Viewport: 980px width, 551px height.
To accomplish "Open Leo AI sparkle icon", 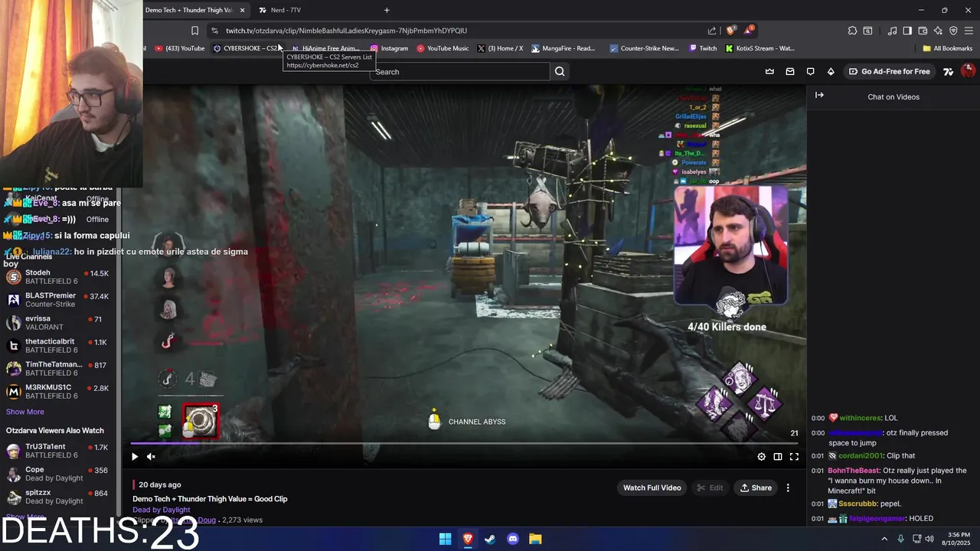I will tap(938, 31).
